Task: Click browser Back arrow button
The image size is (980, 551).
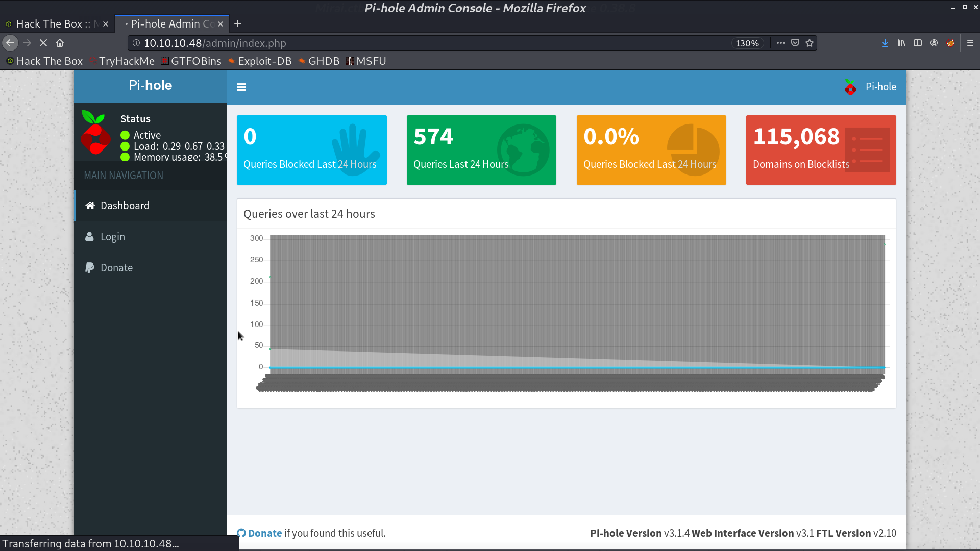Action: 10,43
